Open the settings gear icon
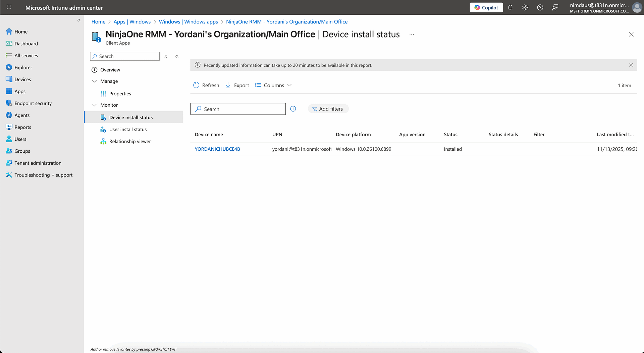 525,7
